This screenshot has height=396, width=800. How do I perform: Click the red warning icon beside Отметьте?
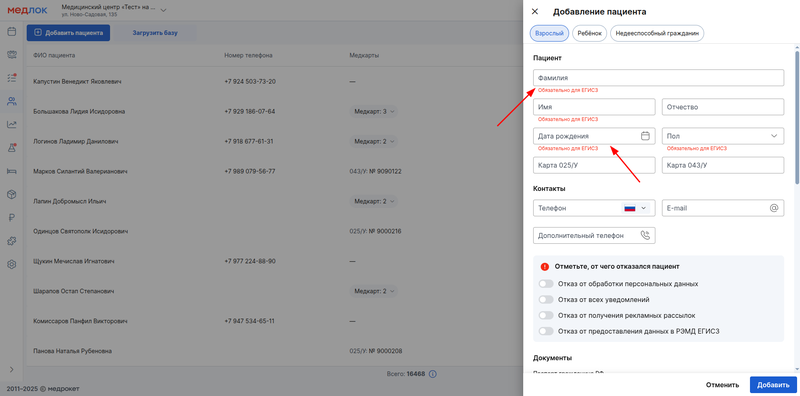click(x=545, y=266)
